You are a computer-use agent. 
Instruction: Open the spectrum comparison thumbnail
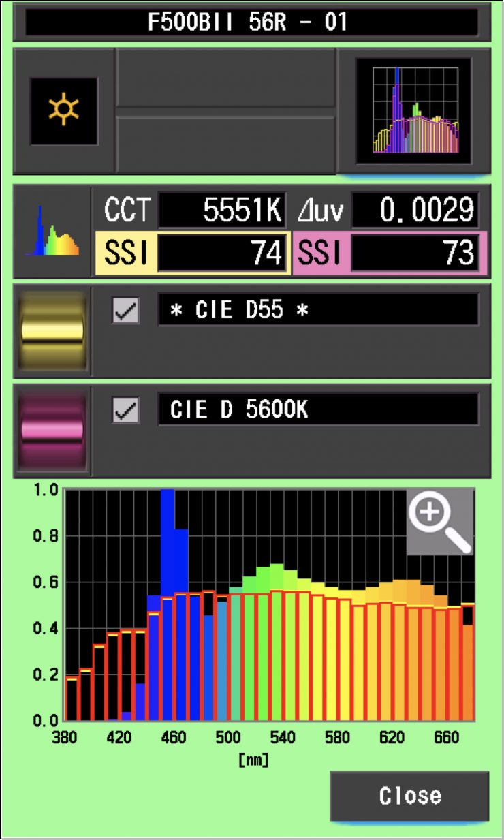click(414, 111)
